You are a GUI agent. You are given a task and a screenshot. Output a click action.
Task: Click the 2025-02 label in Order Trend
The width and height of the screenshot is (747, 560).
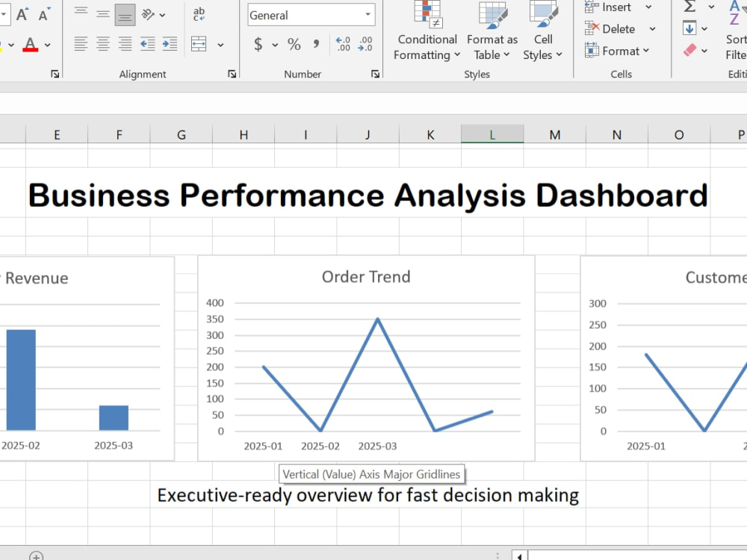320,447
